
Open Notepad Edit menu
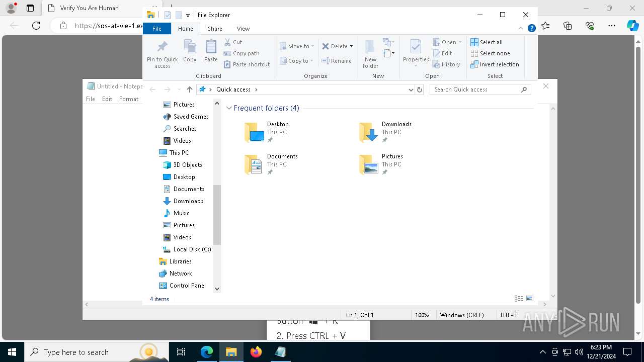[x=107, y=99]
